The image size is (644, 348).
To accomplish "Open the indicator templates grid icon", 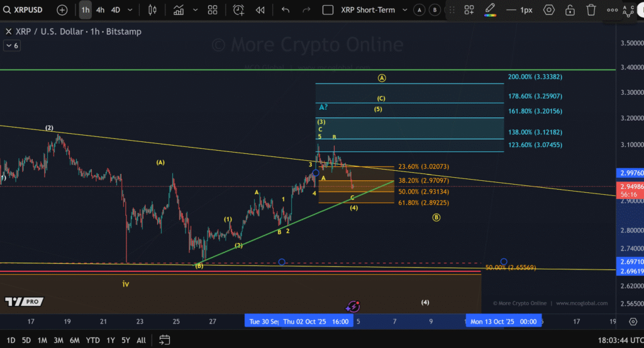I will pos(213,10).
